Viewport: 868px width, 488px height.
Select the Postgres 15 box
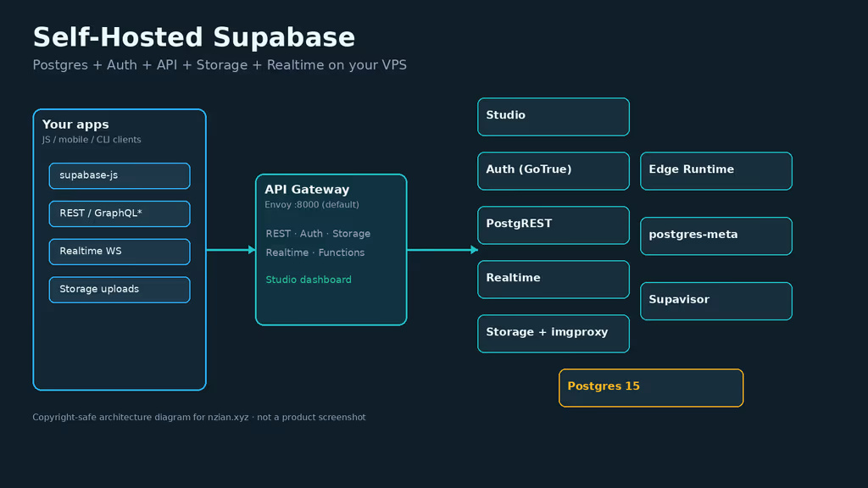[651, 388]
